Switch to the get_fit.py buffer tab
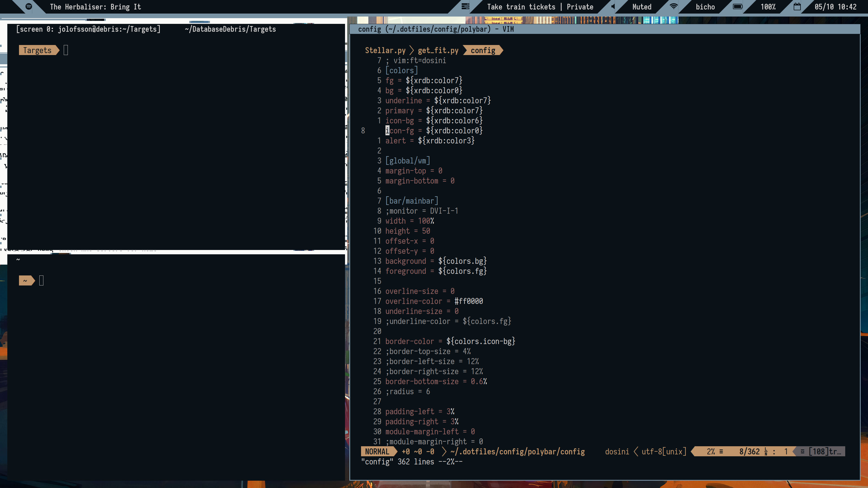Image resolution: width=868 pixels, height=488 pixels. click(x=438, y=50)
